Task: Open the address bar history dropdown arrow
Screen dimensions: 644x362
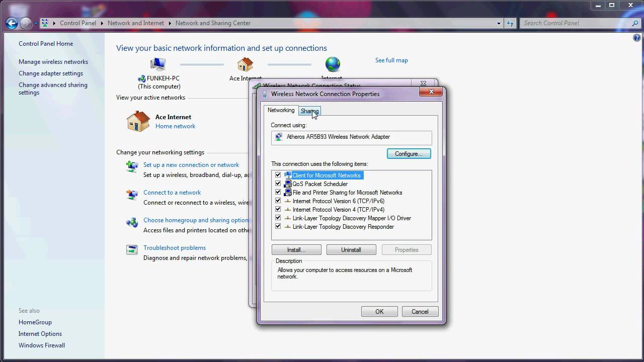Action: (499, 23)
